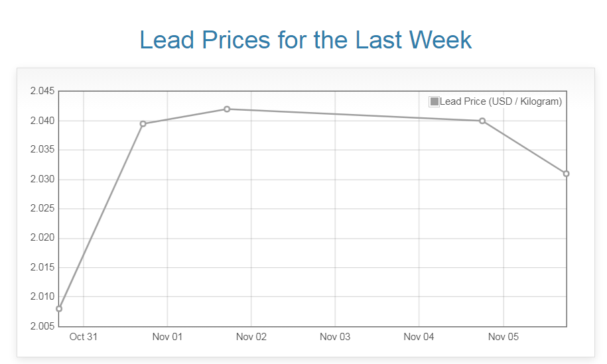Click the Lead Price legend color swatch
607x364 pixels.
pyautogui.click(x=435, y=101)
